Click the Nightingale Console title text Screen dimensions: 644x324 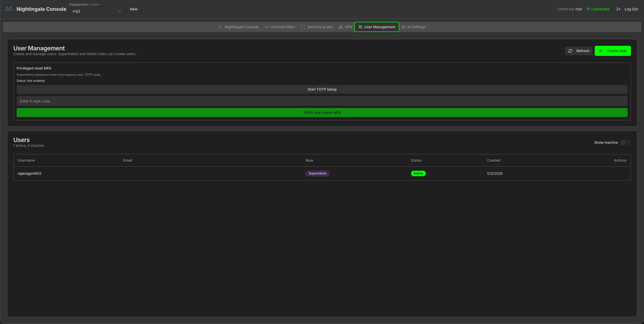click(41, 9)
